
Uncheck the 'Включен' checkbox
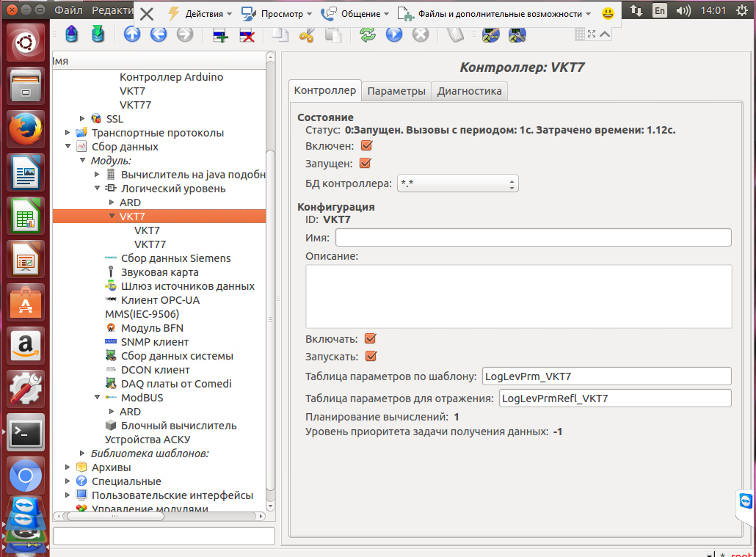367,146
